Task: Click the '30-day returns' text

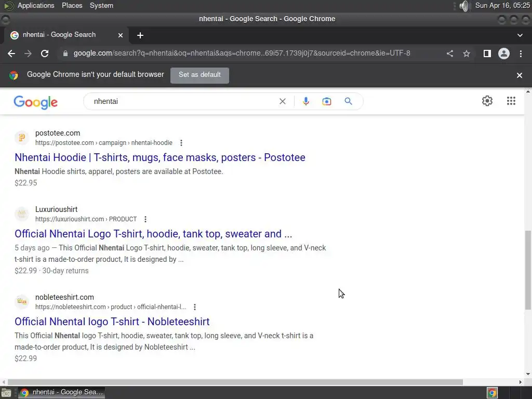Action: pos(65,271)
